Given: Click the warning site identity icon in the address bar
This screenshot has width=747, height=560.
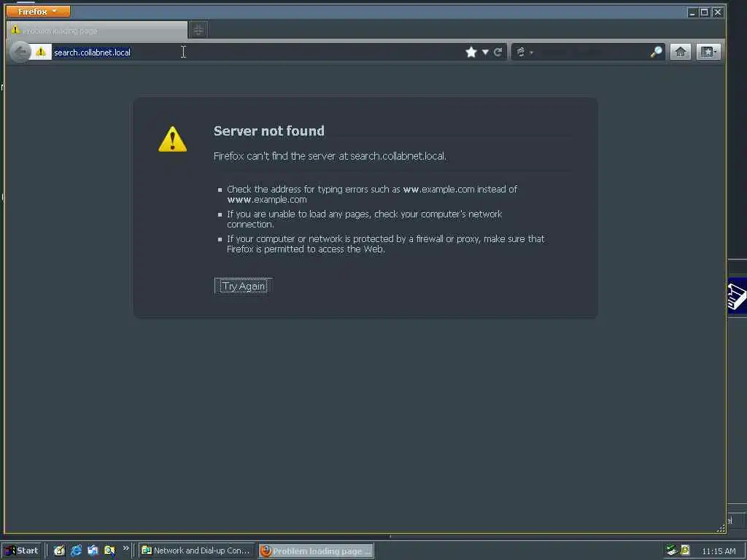Looking at the screenshot, I should [41, 52].
